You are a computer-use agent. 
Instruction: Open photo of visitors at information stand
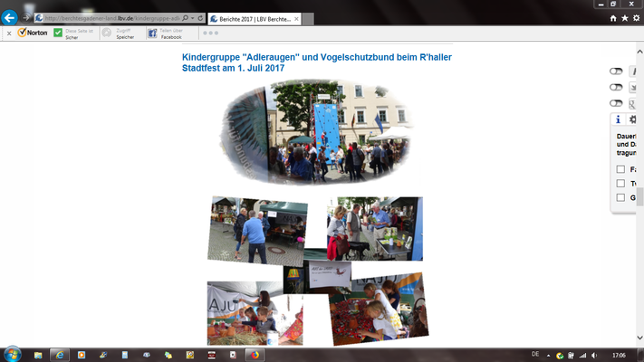[x=375, y=228]
